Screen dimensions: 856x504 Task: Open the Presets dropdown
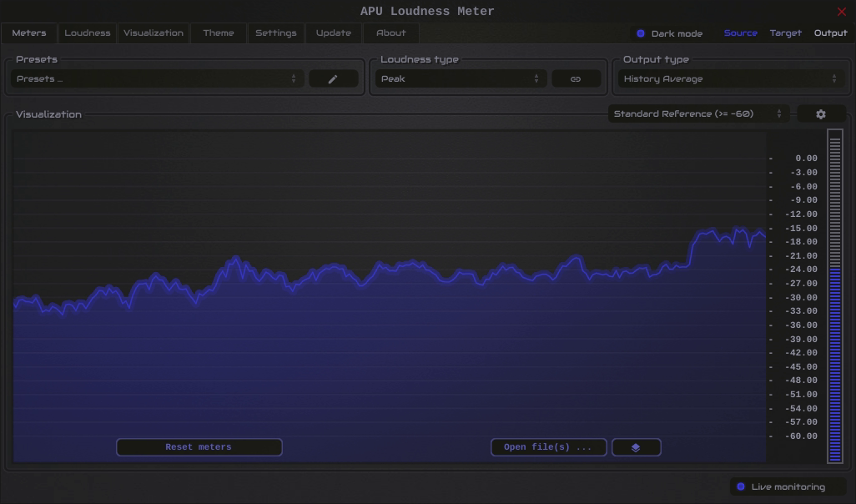[157, 79]
